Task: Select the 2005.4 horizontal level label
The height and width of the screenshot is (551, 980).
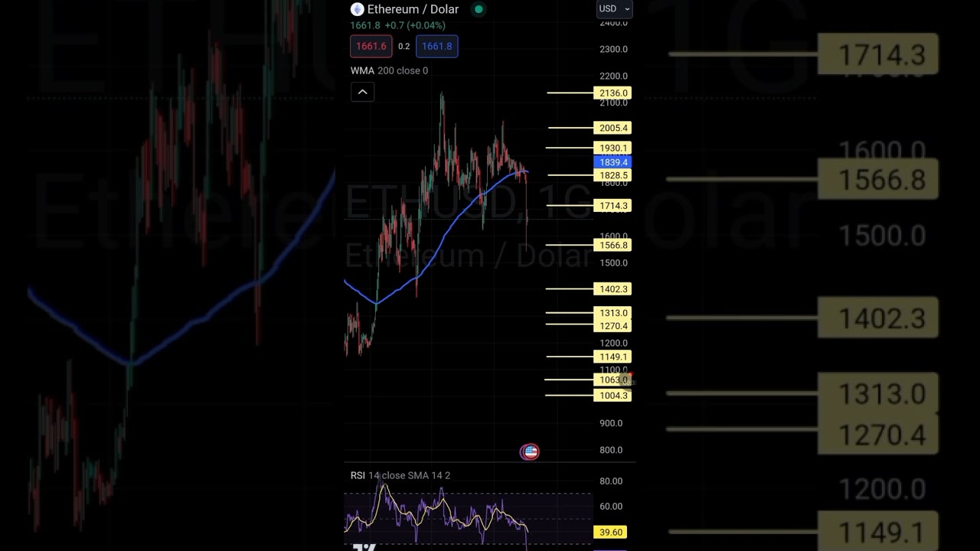Action: coord(612,128)
